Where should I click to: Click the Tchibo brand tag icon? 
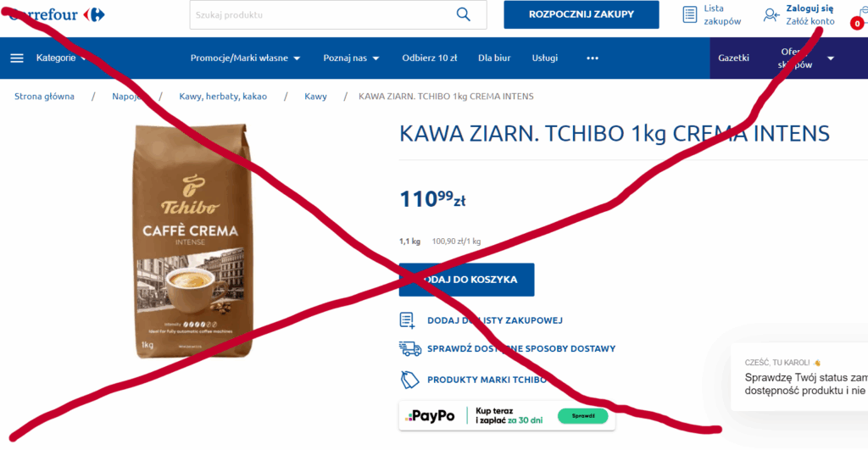click(x=409, y=380)
